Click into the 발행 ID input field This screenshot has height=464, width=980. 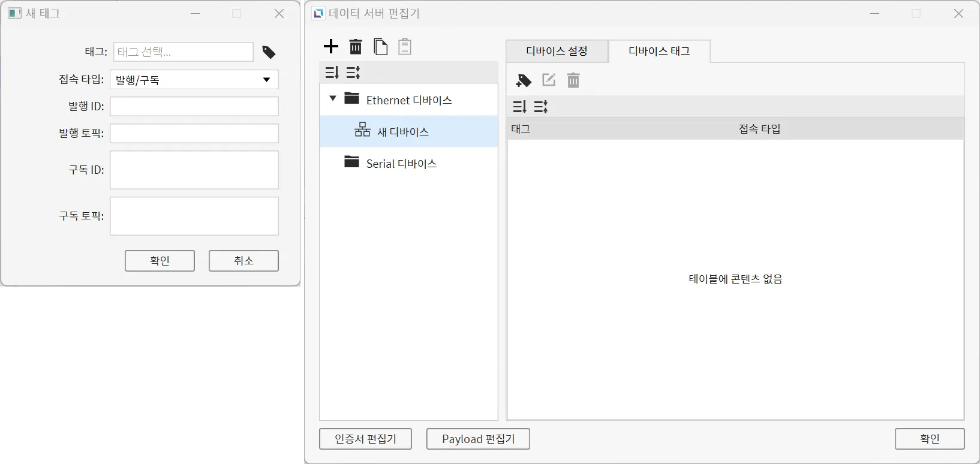(194, 107)
